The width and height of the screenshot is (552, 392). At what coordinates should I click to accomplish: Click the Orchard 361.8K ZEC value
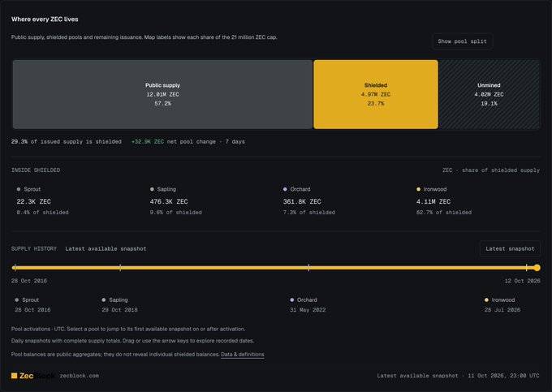(x=302, y=201)
